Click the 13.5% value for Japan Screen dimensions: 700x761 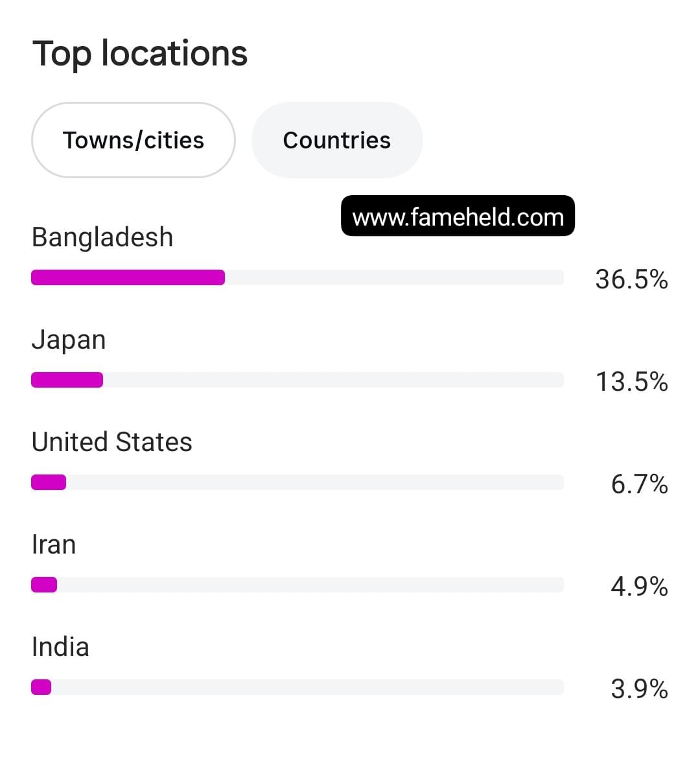(x=631, y=382)
